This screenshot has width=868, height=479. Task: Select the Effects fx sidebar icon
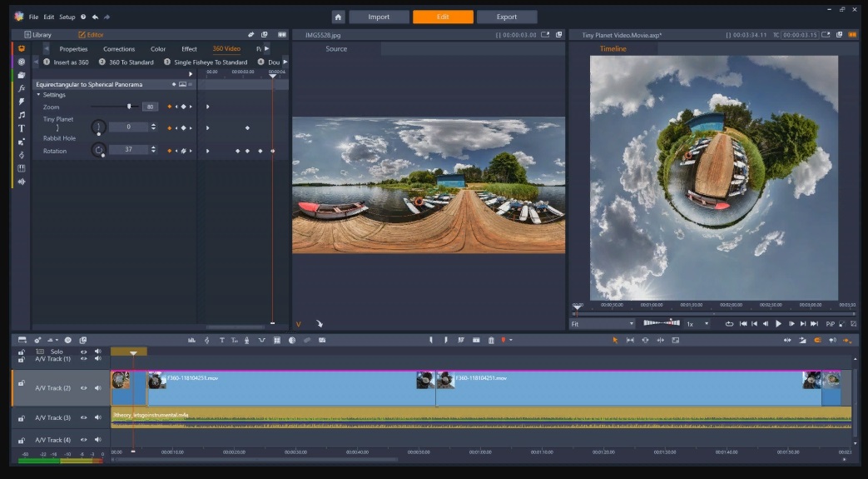pyautogui.click(x=22, y=88)
